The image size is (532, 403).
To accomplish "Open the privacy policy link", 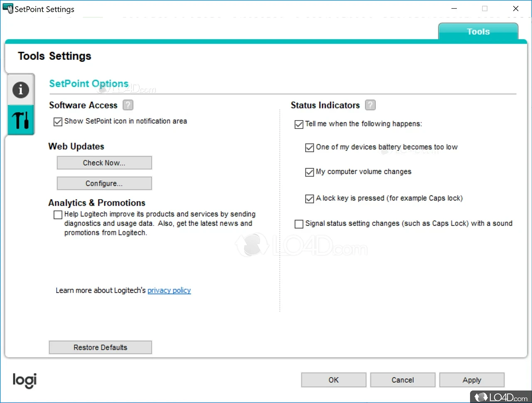I will 169,290.
